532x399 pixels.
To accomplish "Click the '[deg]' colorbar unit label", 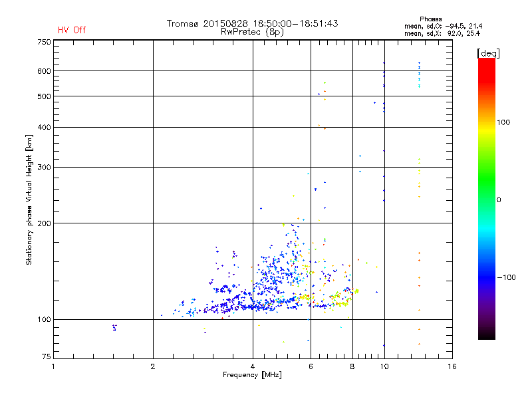I will [488, 53].
